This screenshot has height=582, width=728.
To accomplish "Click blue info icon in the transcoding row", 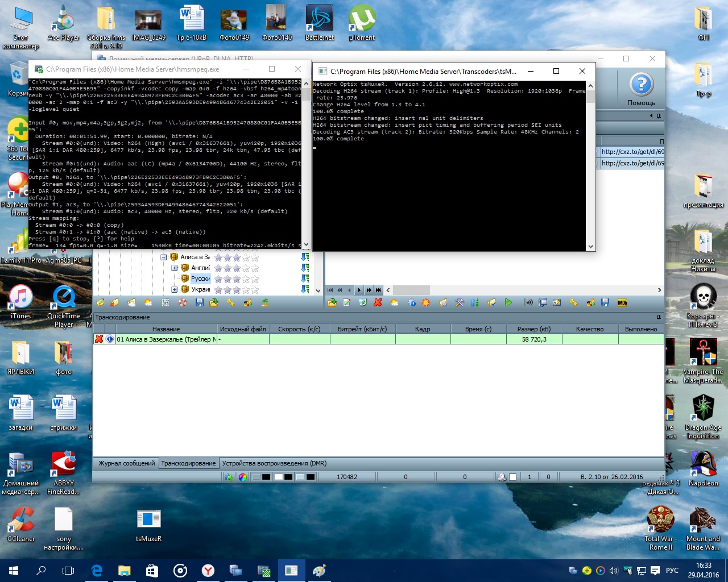I will pos(110,339).
